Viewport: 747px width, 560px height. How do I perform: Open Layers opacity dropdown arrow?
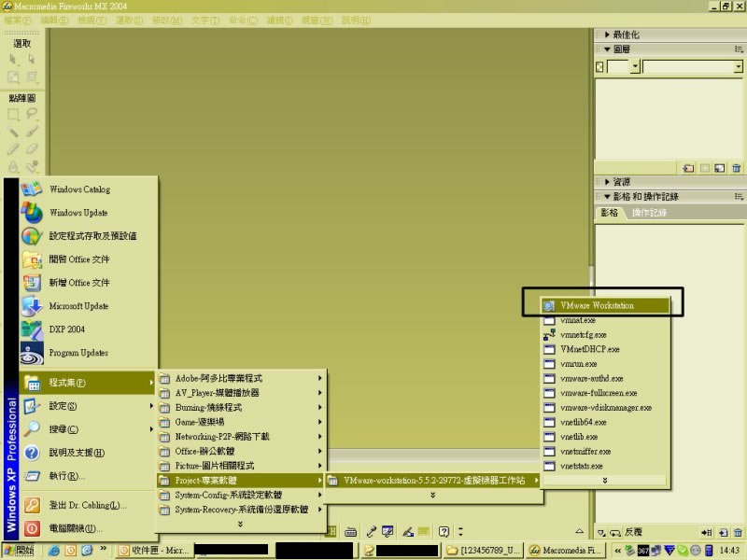635,66
